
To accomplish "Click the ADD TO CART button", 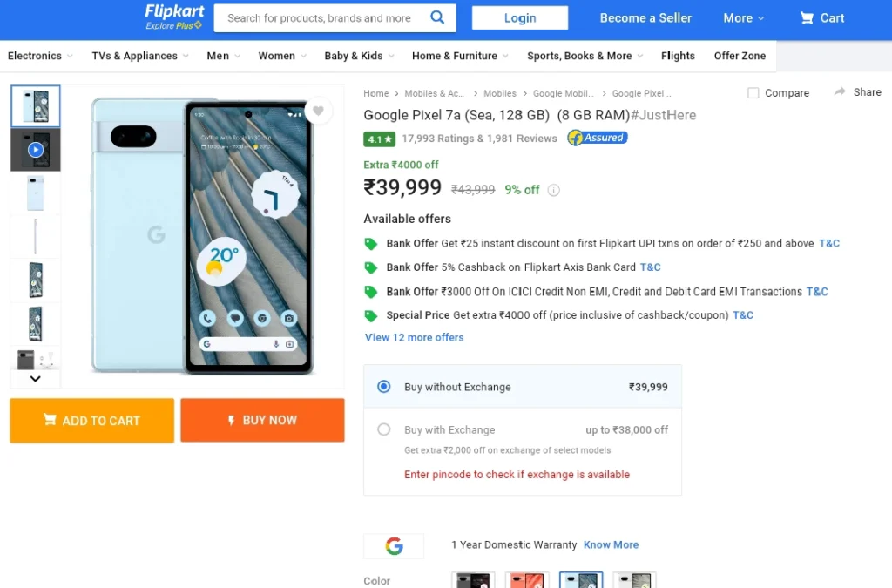I will 92,420.
